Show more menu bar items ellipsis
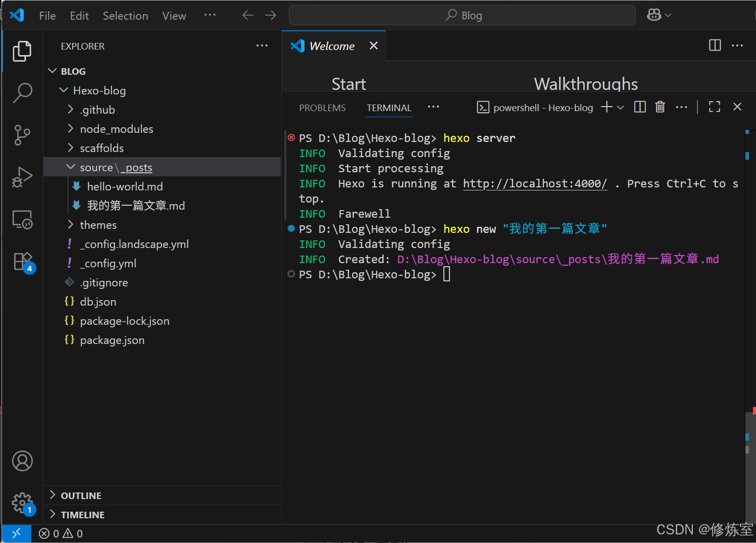This screenshot has width=756, height=543. 210,15
